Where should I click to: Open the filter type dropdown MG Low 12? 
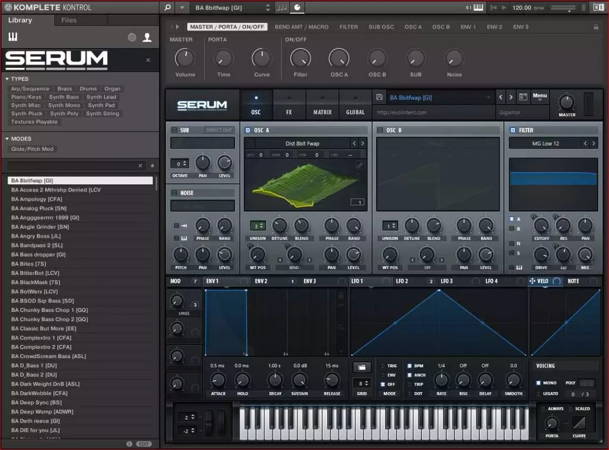(548, 143)
